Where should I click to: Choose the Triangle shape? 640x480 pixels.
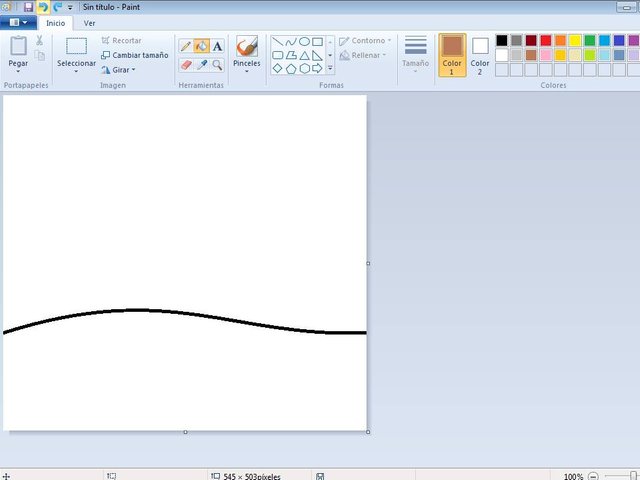pos(304,55)
